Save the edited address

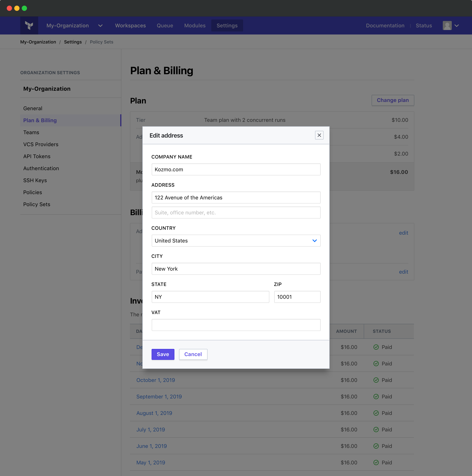point(163,354)
